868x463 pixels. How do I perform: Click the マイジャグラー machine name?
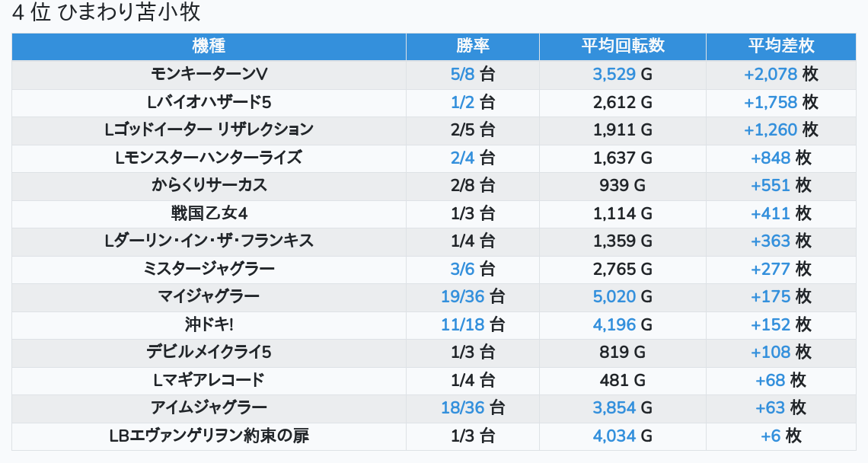(209, 296)
